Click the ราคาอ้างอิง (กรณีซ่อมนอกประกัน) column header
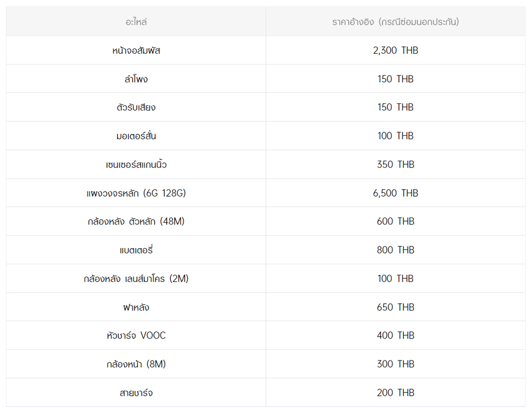This screenshot has width=532, height=413. tap(395, 22)
